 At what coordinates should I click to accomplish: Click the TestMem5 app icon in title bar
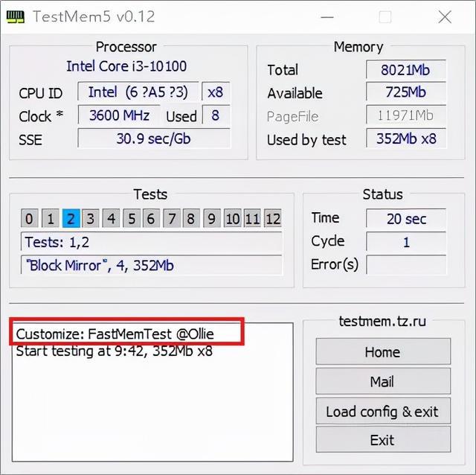click(x=16, y=17)
